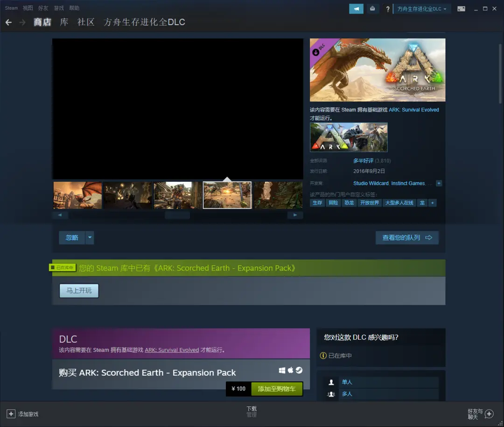Viewport: 504px width, 427px height.
Task: Switch to the 社区 tab
Action: pos(86,22)
